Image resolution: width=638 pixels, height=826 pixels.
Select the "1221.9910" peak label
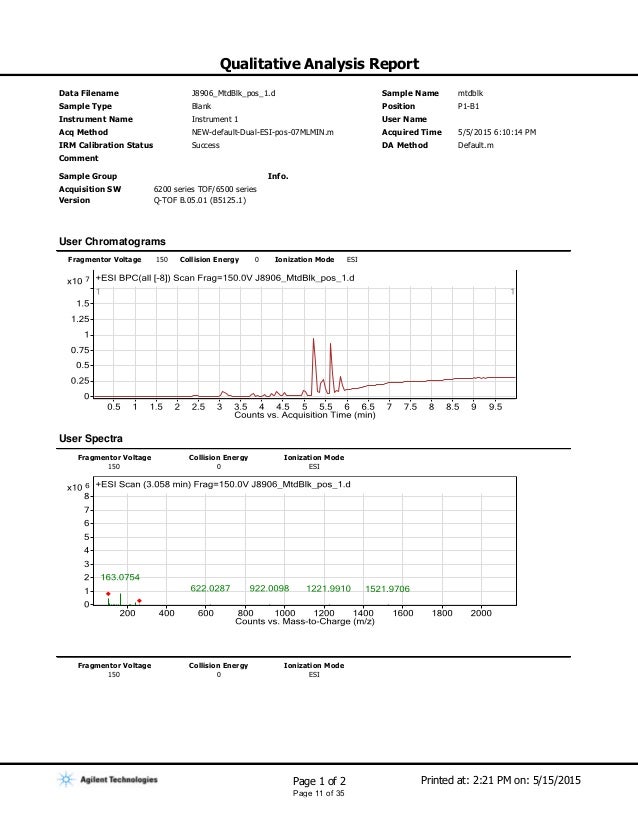coord(328,588)
